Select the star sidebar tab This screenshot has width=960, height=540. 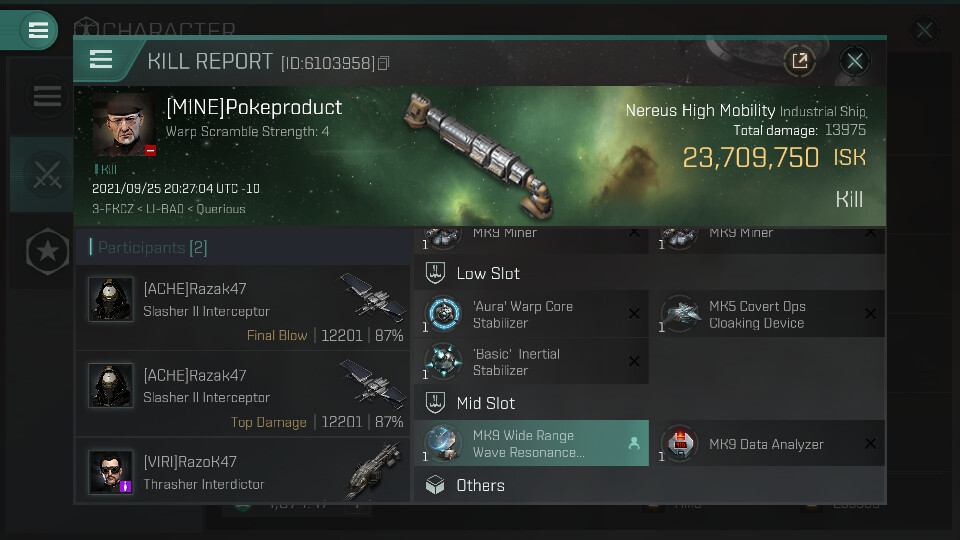(47, 252)
